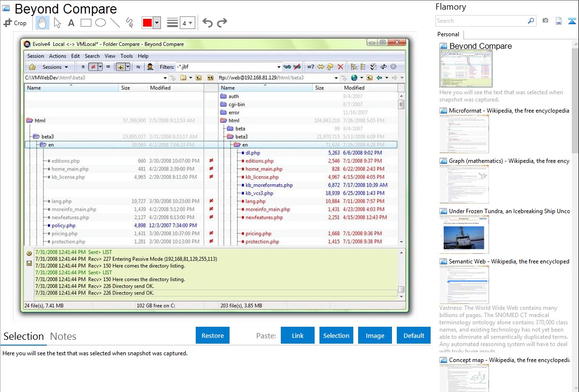Open the Personal tab in Flamory panel

[448, 34]
